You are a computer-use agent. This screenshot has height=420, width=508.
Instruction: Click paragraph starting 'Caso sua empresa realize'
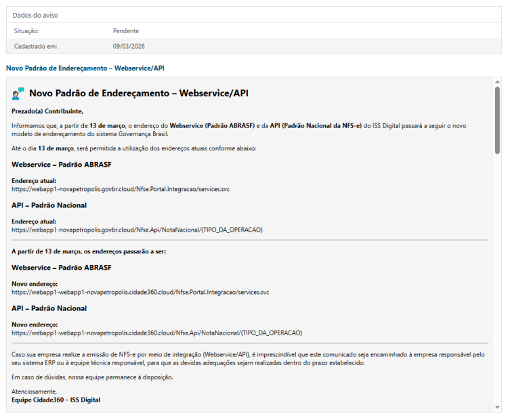tap(248, 359)
